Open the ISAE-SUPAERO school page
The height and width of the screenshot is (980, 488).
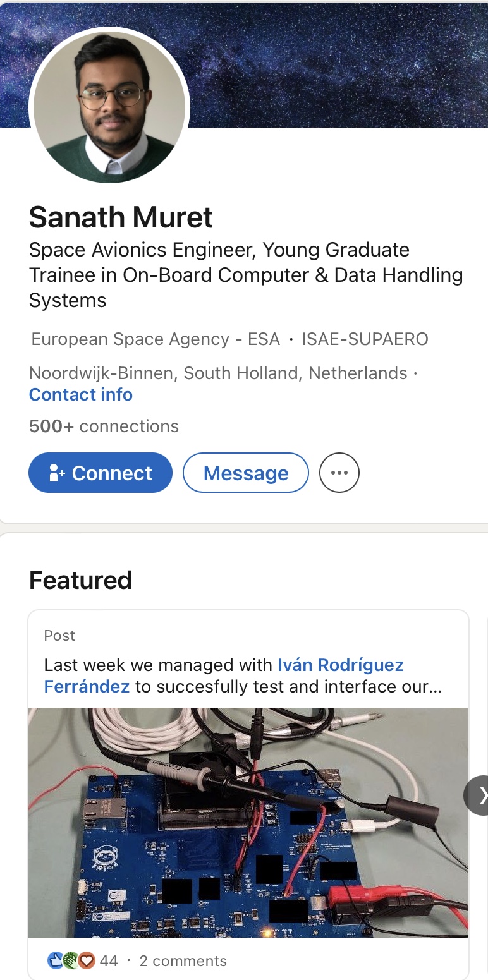pyautogui.click(x=365, y=339)
